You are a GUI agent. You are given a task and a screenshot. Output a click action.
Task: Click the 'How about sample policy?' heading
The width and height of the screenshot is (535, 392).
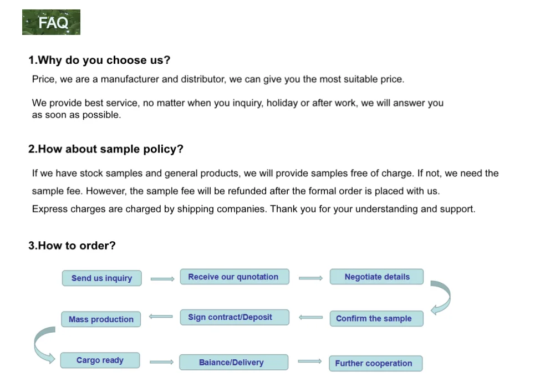106,149
